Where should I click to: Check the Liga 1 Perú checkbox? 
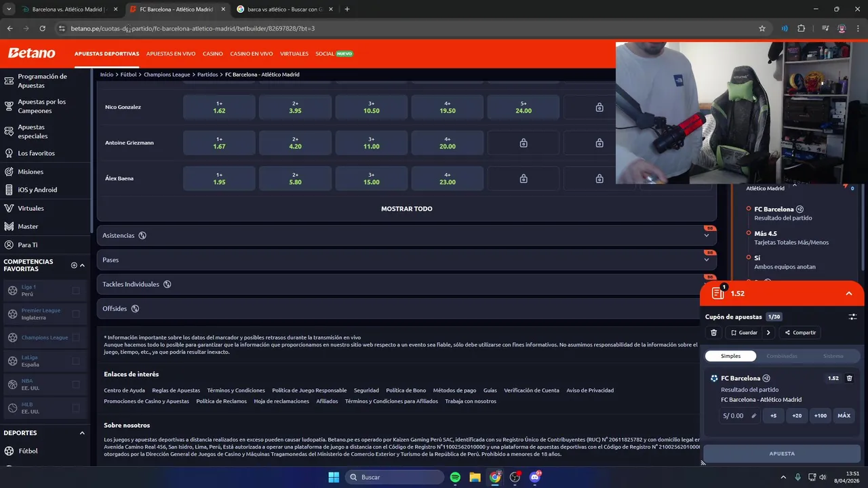coord(76,291)
